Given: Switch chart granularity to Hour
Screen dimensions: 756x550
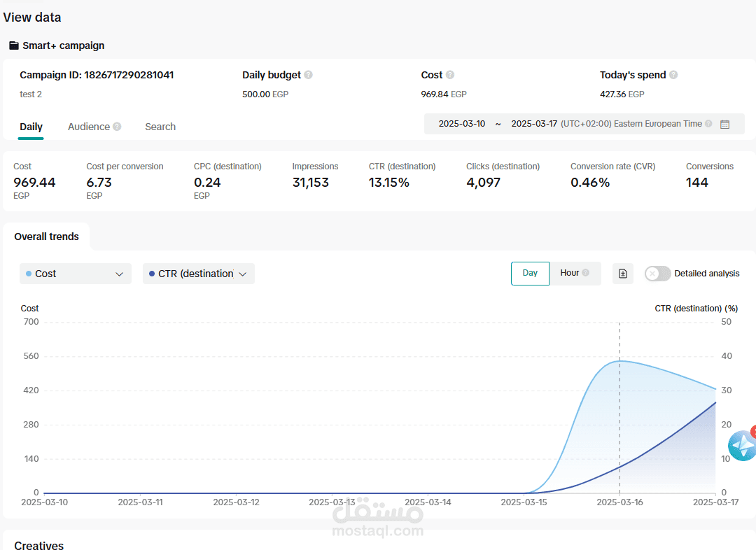Looking at the screenshot, I should click(x=575, y=273).
